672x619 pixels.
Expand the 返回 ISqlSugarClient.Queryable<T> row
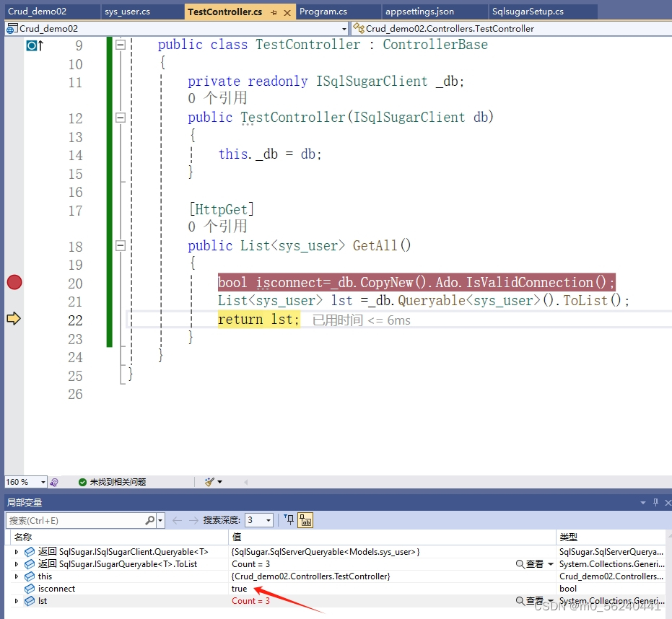[x=17, y=552]
